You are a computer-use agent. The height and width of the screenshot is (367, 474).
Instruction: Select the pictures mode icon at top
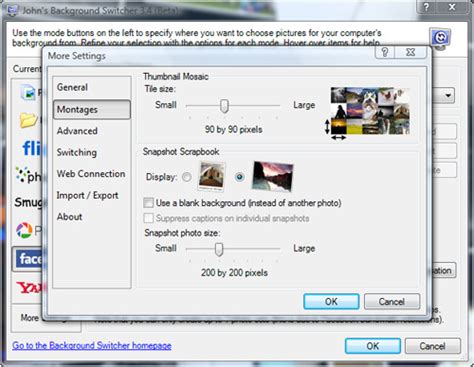(28, 92)
